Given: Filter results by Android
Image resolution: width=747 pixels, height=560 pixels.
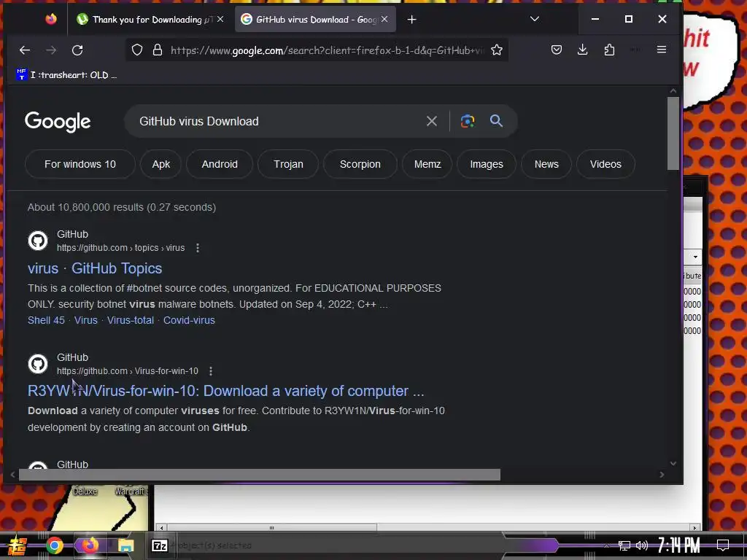Looking at the screenshot, I should [x=220, y=164].
